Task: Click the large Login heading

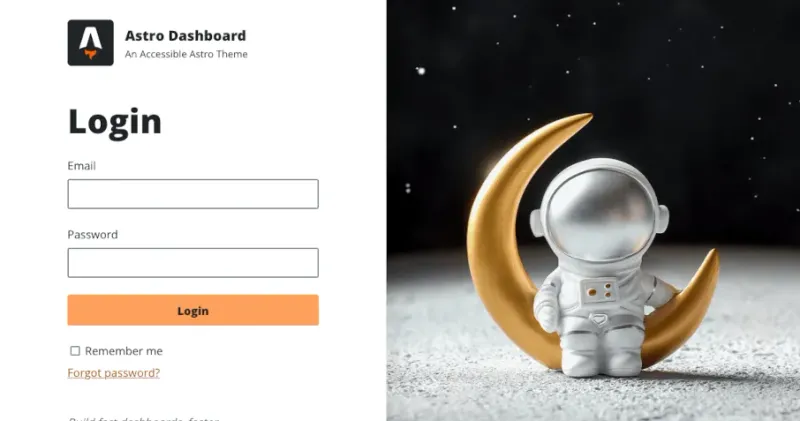Action: (x=115, y=122)
